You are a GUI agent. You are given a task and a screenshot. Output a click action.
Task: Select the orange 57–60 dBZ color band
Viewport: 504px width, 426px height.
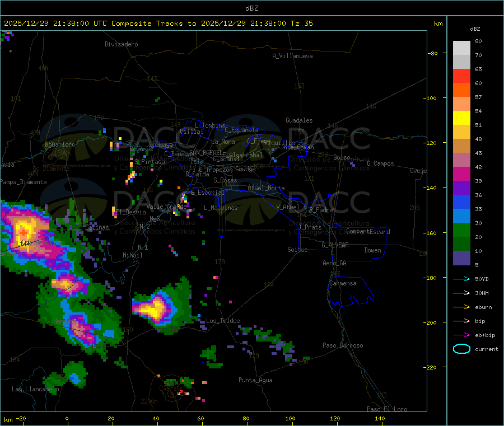coord(461,90)
